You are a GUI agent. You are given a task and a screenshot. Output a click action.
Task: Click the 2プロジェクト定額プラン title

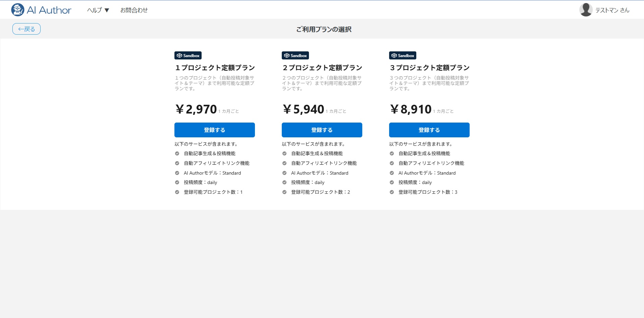(322, 67)
